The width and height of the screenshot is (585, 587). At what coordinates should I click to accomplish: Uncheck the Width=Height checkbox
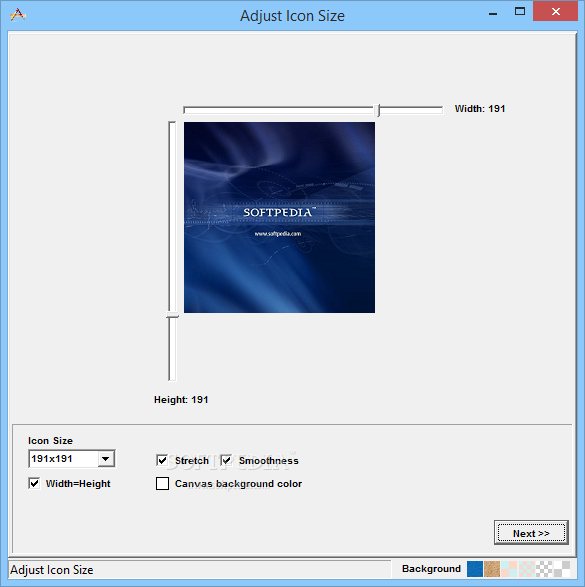click(x=34, y=483)
